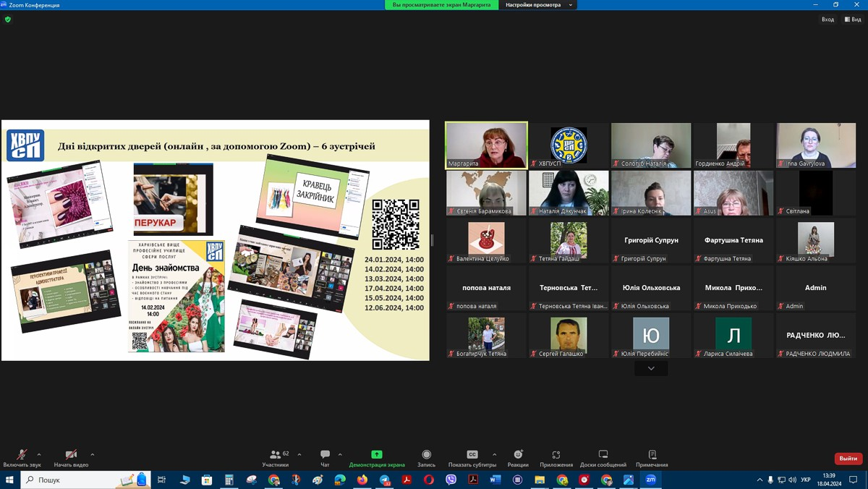Select Світлана's dark video tile
868x489 pixels.
(x=816, y=193)
